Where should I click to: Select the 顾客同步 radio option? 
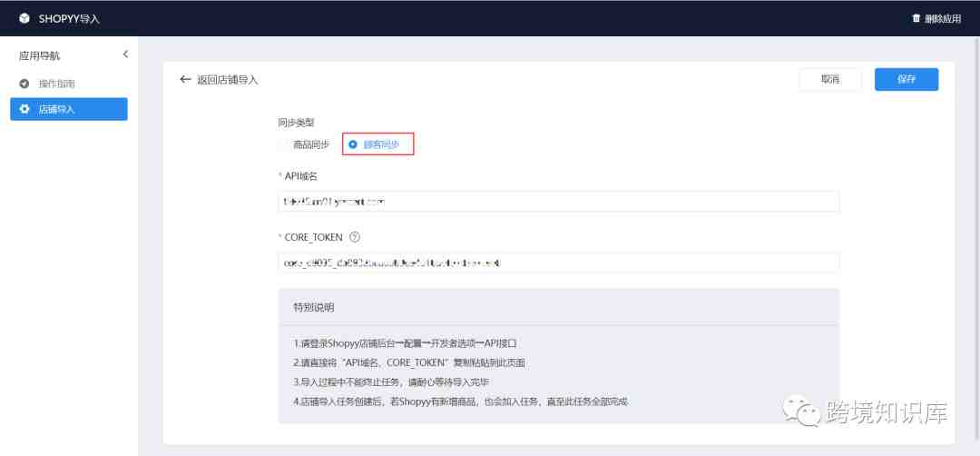375,144
